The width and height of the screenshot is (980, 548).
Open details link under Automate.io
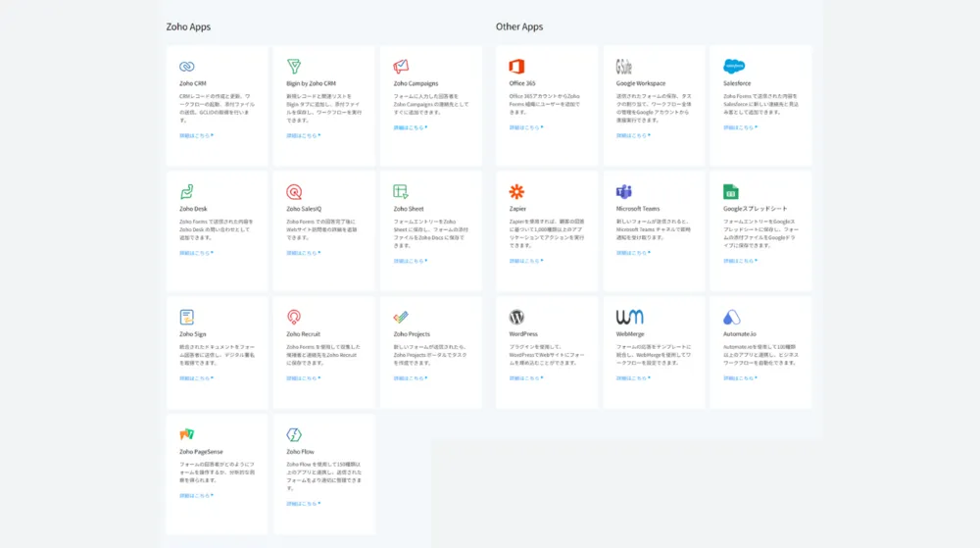pos(740,378)
